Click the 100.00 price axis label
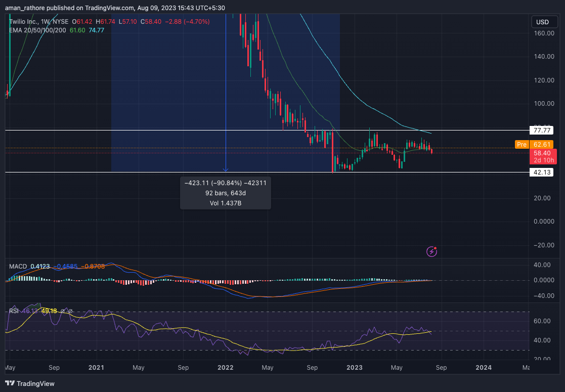 click(544, 103)
